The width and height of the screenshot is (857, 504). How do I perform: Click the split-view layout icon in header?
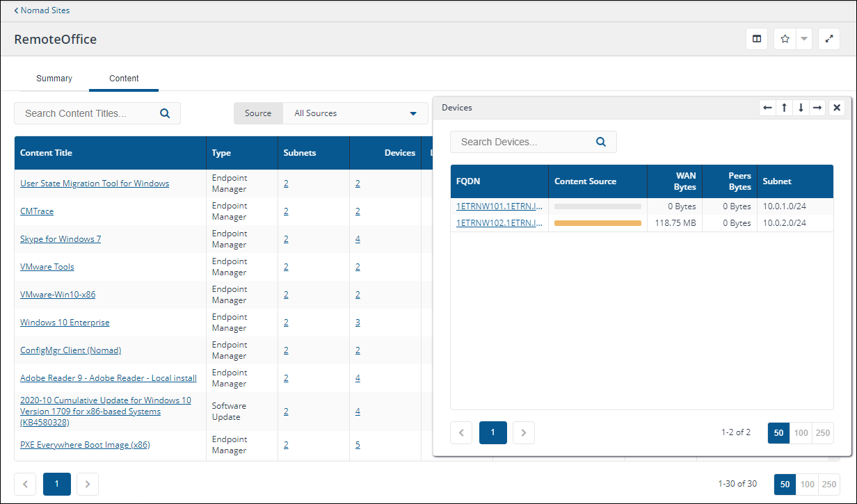(757, 39)
